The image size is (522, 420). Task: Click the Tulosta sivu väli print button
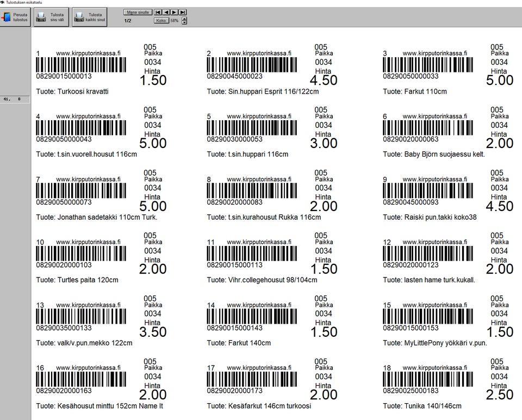click(x=51, y=17)
